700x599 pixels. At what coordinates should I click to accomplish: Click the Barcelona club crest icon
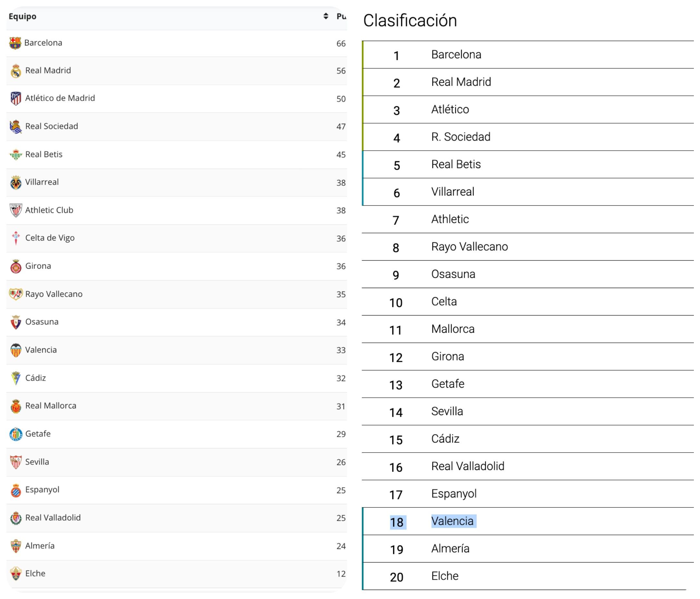(x=15, y=43)
